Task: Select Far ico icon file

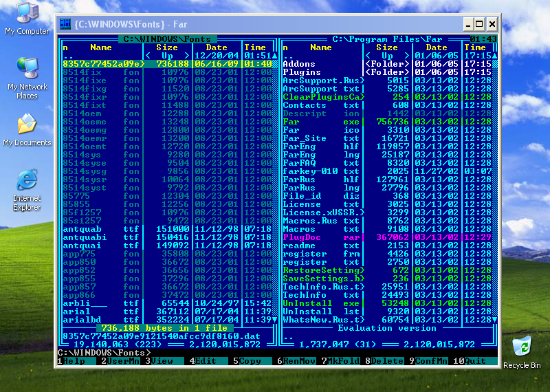Action: coord(387,130)
